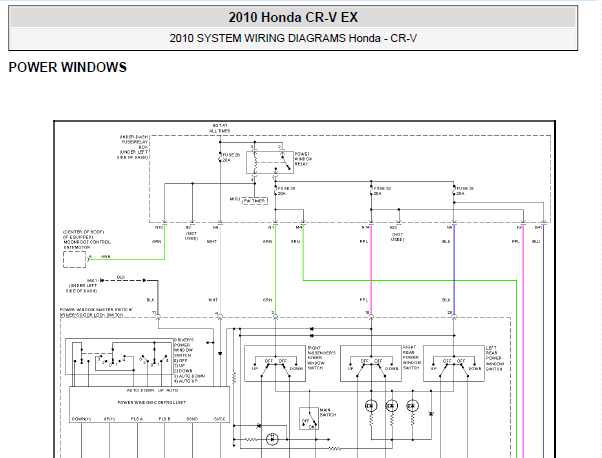Click the "2010 Honda CR-V EX" title
The image size is (602, 458).
(293, 17)
